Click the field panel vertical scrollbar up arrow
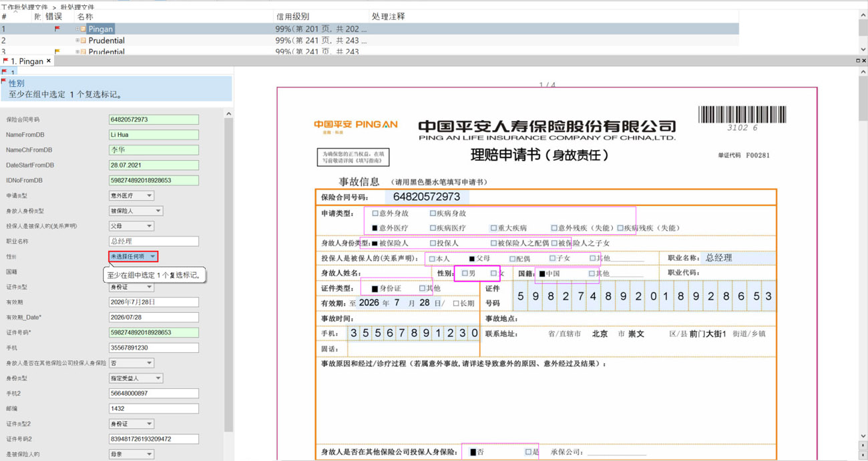The height and width of the screenshot is (461, 868). point(228,114)
